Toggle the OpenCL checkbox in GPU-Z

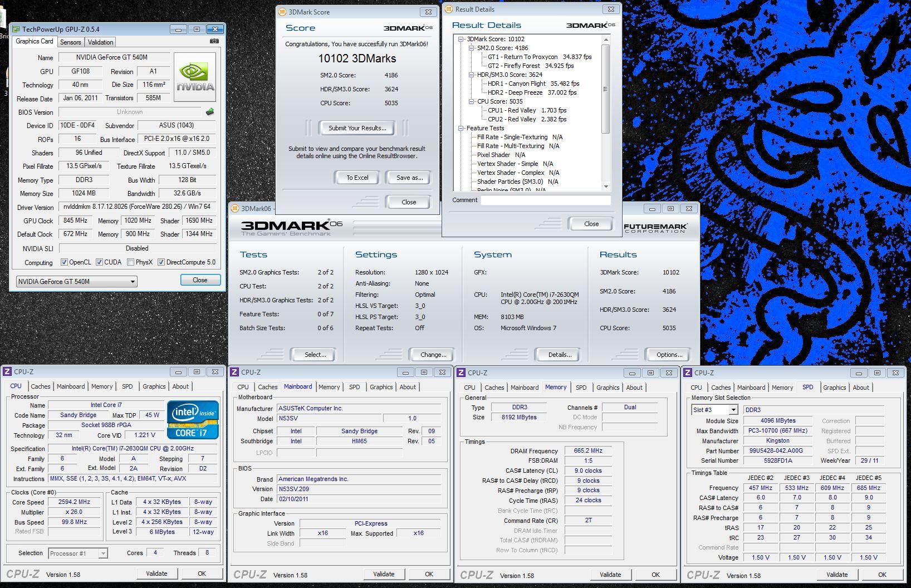coord(64,262)
